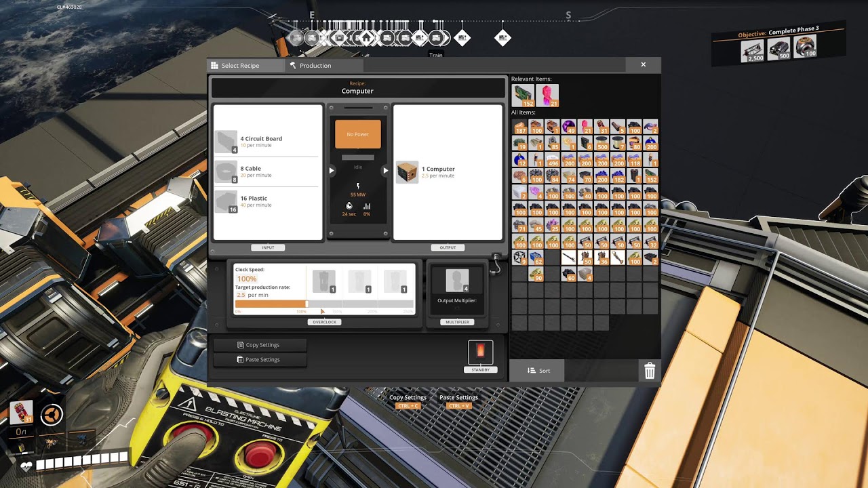Toggle the red Standby power switch
Viewport: 868px width, 488px height.
[481, 352]
